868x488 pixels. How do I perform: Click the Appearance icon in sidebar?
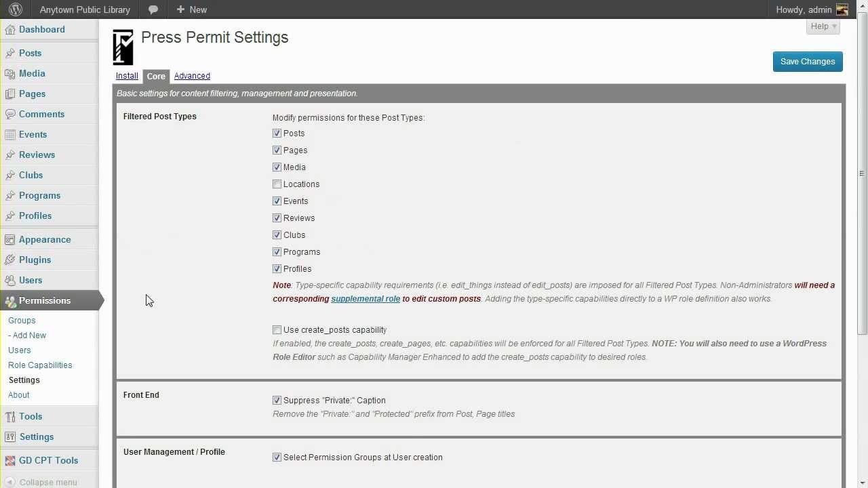tap(10, 239)
